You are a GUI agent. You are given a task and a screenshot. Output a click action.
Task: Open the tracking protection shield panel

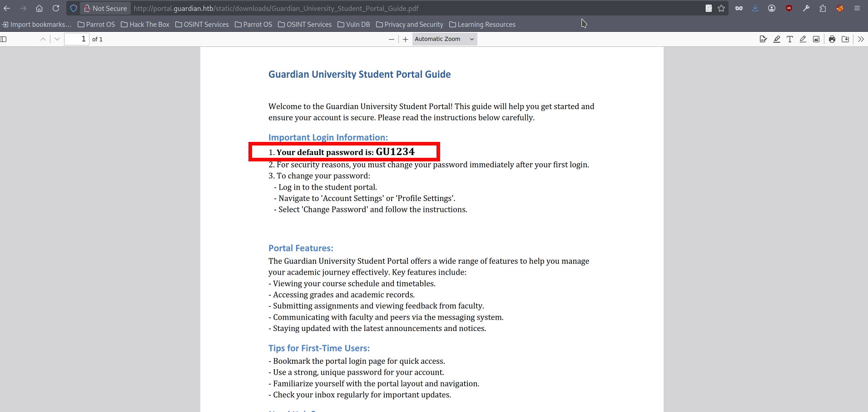[x=74, y=8]
